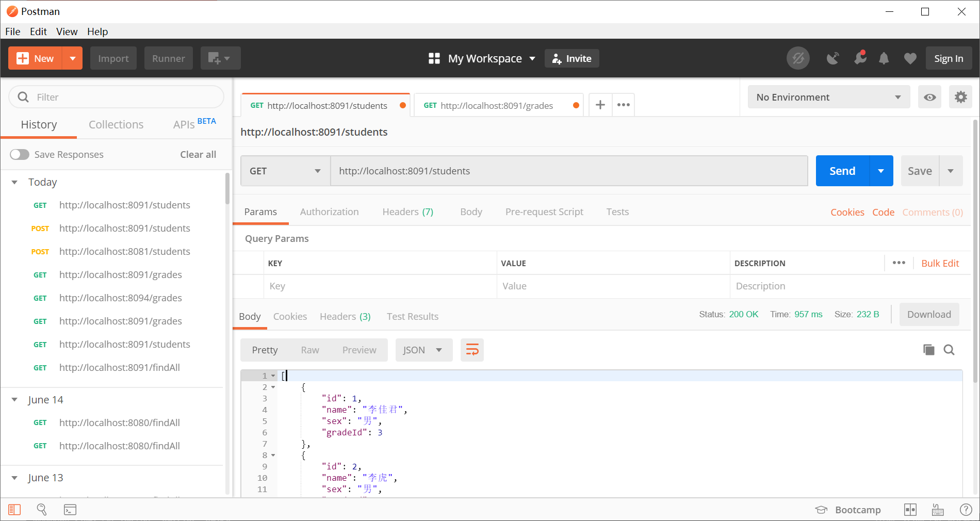
Task: Open Send button dropdown arrow
Action: [881, 171]
